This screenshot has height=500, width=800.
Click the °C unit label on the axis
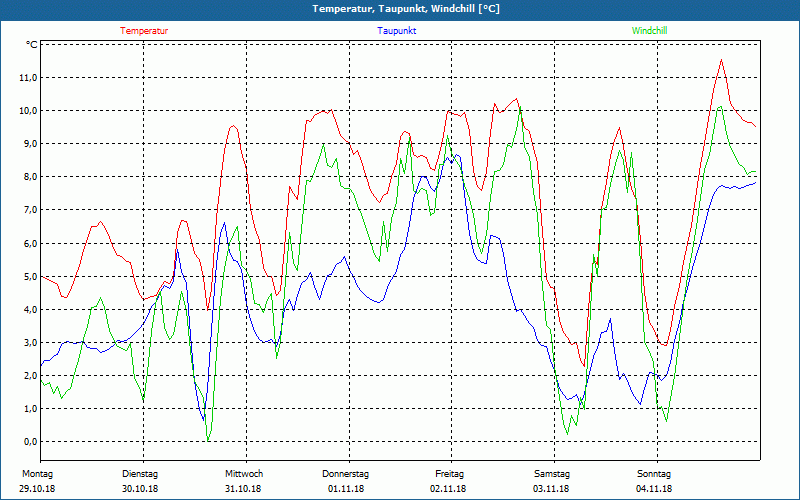click(x=32, y=45)
